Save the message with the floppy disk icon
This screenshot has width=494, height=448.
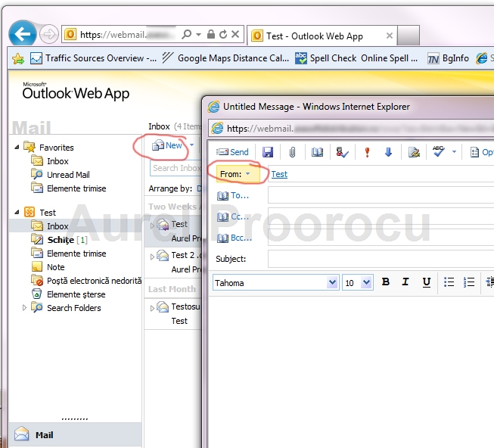coord(268,152)
